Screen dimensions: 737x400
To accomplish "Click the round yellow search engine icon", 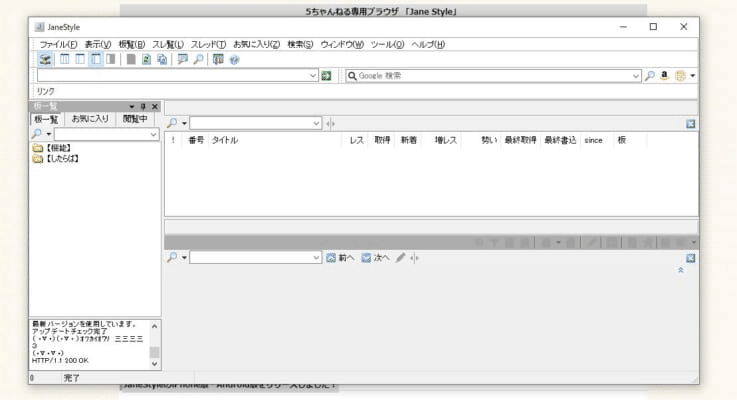I will pos(680,76).
